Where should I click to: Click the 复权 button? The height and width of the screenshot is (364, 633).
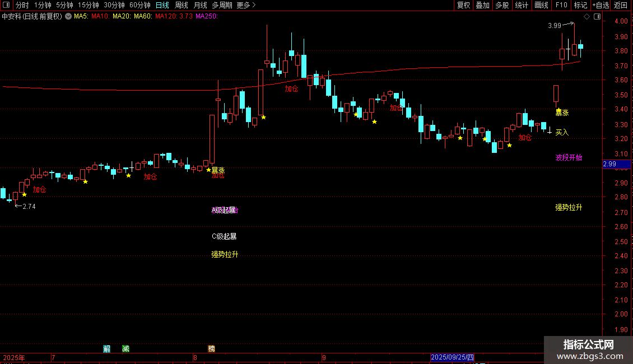point(463,5)
